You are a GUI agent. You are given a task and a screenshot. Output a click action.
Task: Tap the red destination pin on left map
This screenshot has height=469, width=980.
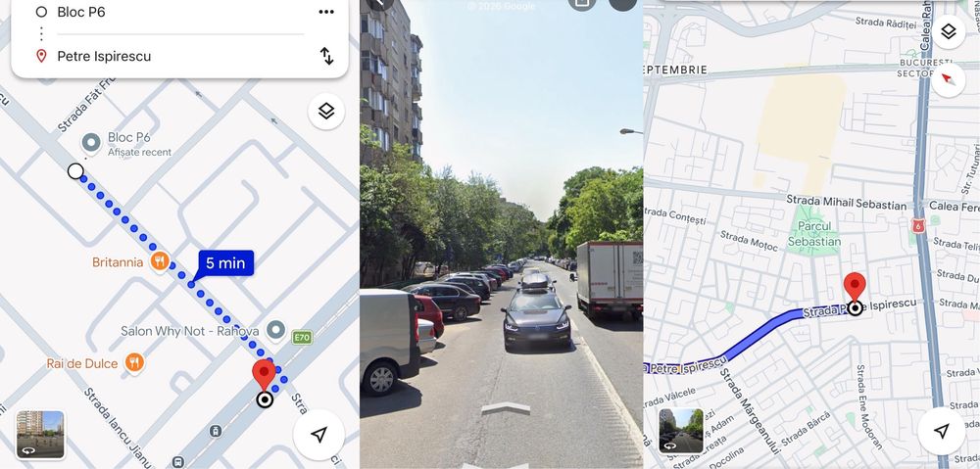click(264, 374)
